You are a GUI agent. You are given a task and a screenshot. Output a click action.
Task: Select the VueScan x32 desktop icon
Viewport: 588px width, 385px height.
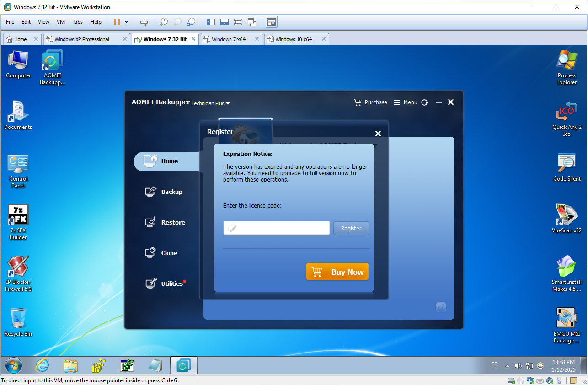point(567,219)
